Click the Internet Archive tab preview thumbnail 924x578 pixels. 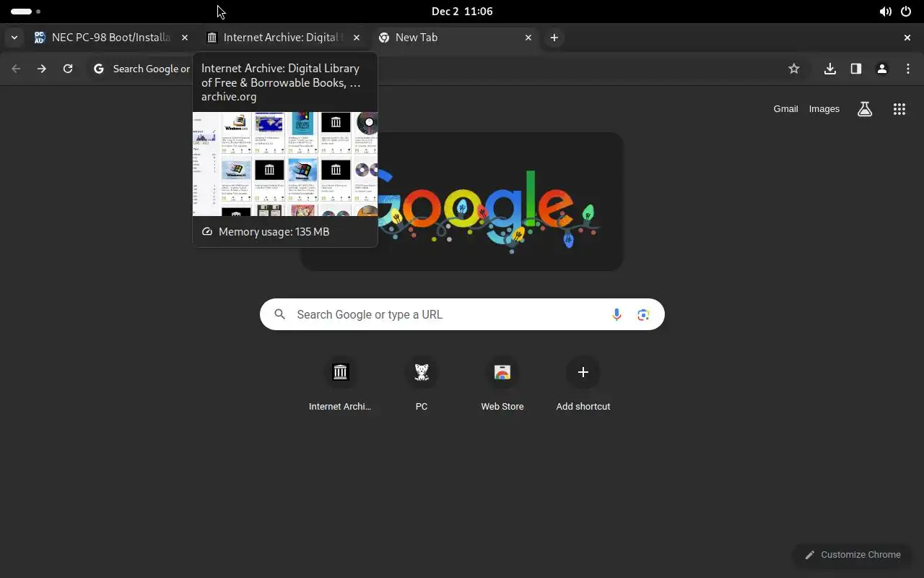(x=285, y=164)
